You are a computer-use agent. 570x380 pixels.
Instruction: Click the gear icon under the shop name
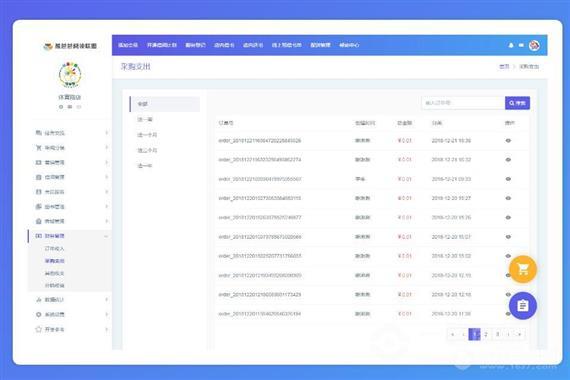pos(61,107)
